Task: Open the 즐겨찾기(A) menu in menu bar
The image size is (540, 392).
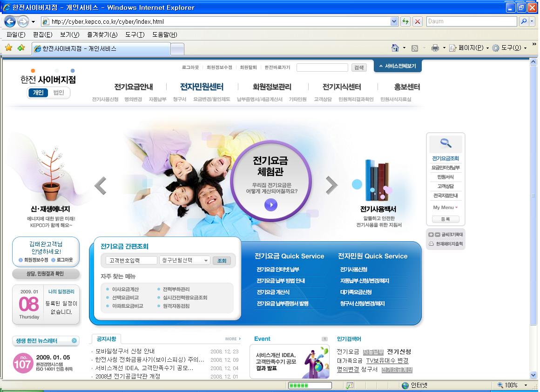Action: pyautogui.click(x=102, y=35)
